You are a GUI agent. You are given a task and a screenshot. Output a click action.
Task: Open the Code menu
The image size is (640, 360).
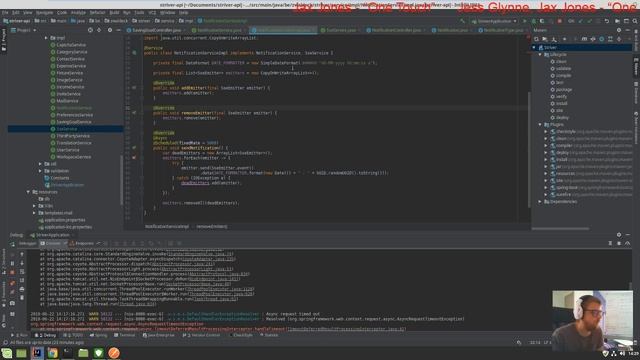click(62, 13)
